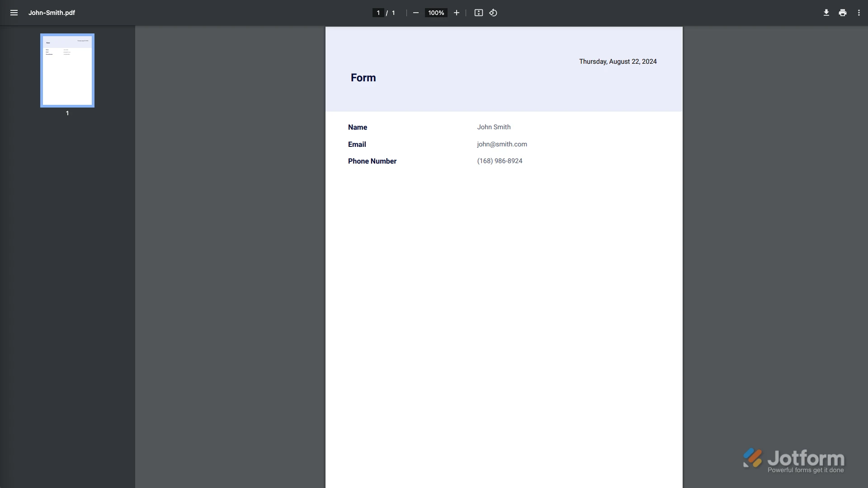This screenshot has width=868, height=488.
Task: Print the current document
Action: coord(843,13)
